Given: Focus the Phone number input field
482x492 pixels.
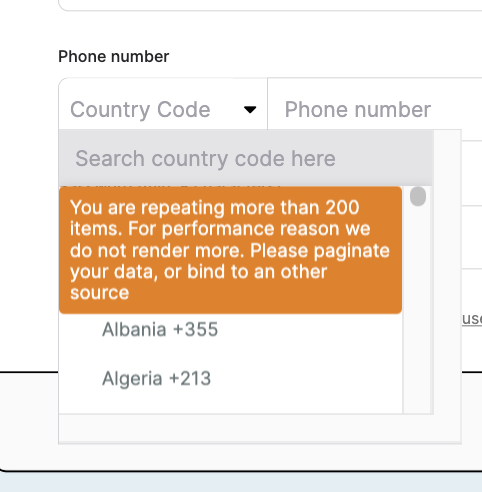Looking at the screenshot, I should click(375, 109).
